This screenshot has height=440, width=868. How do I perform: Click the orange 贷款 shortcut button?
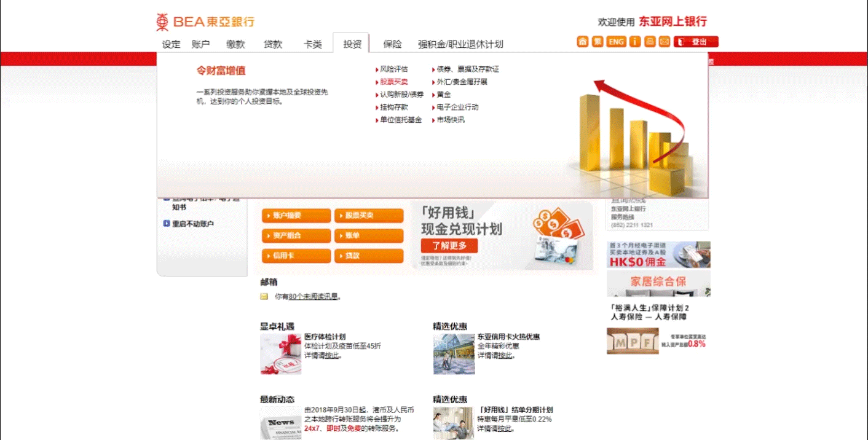coord(369,256)
